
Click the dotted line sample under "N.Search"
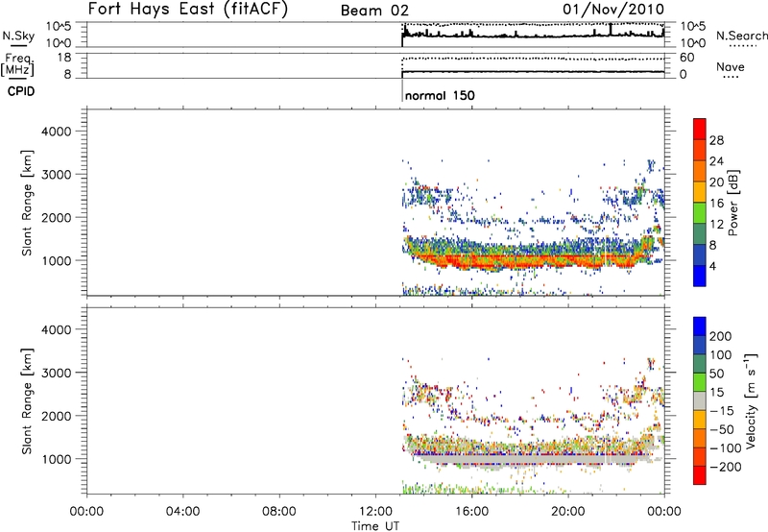[742, 45]
